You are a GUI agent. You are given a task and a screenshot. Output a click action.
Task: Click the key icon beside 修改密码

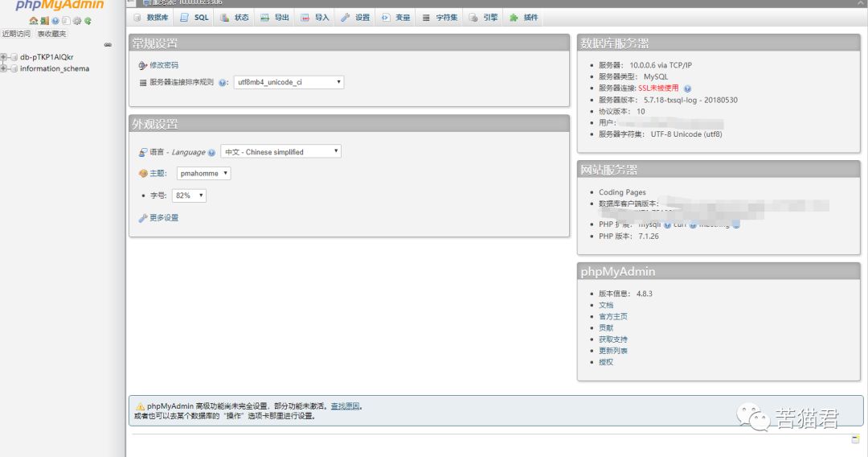coord(143,65)
